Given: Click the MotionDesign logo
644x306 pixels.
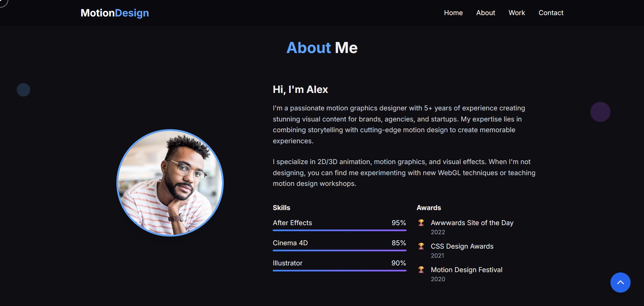Looking at the screenshot, I should pos(115,13).
